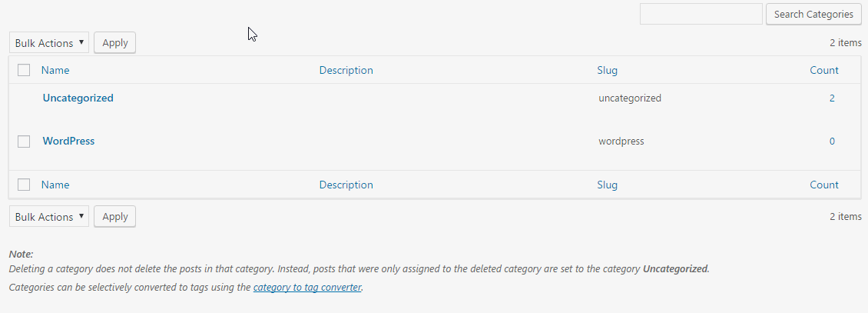Image resolution: width=868 pixels, height=313 pixels.
Task: Click the post count 2 for Uncategorized
Action: [832, 98]
